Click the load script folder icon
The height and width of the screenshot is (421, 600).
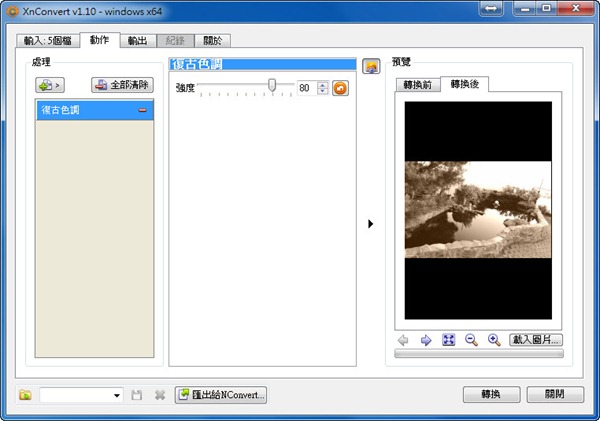[26, 395]
